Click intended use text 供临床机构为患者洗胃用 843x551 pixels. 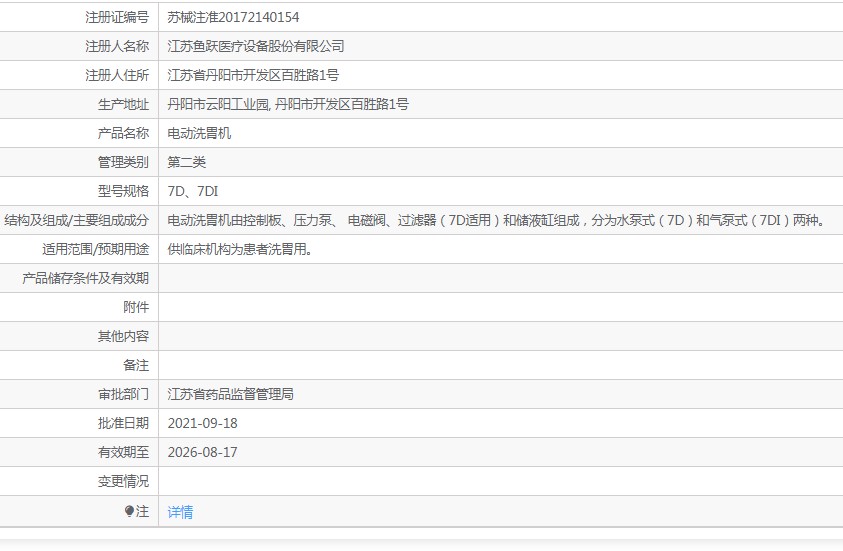click(240, 249)
